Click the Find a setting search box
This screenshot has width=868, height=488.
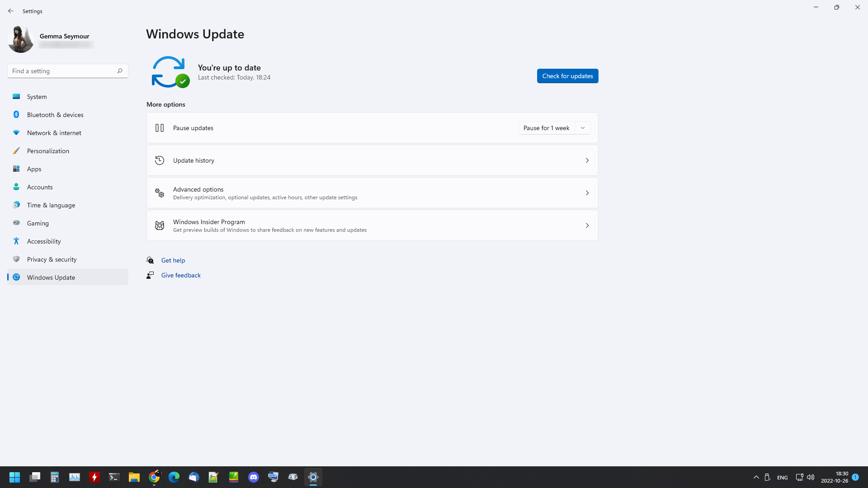68,71
